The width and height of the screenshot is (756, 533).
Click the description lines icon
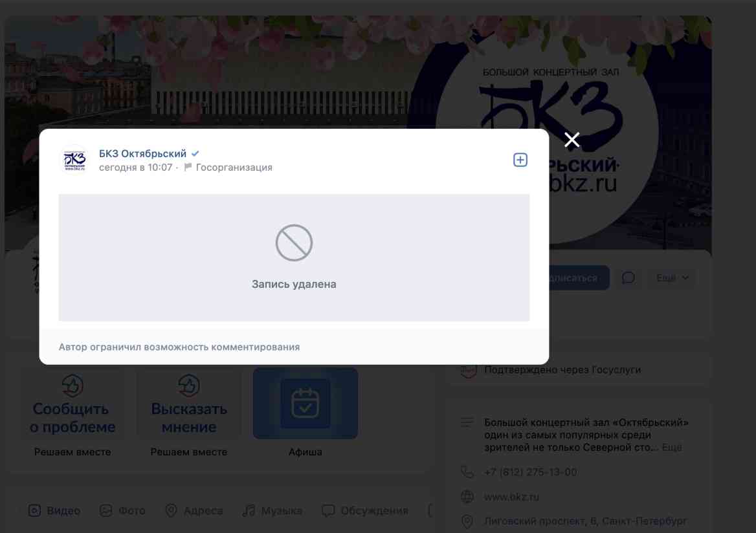pos(467,422)
